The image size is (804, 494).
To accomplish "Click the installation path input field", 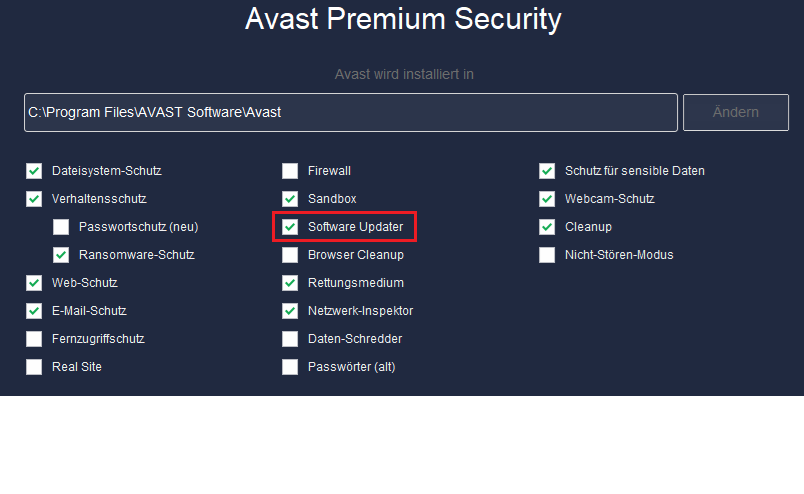I will 351,112.
